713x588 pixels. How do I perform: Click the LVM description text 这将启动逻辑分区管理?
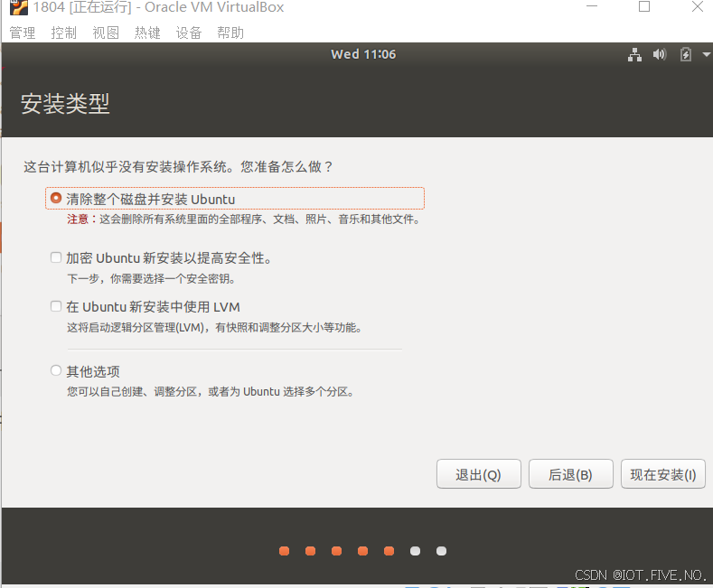tap(215, 328)
